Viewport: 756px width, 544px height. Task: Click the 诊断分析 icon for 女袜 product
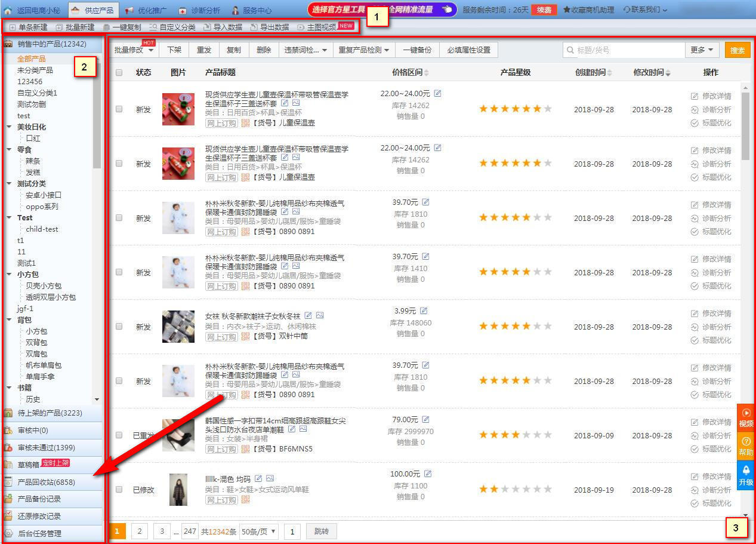pyautogui.click(x=695, y=327)
